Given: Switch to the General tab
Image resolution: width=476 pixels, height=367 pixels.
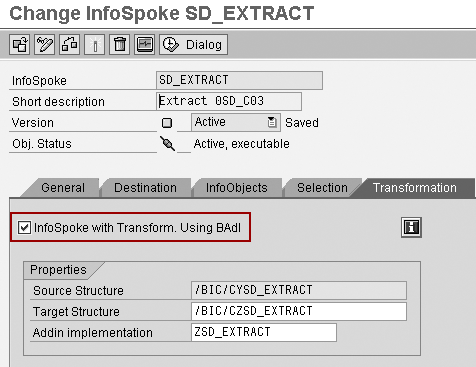Looking at the screenshot, I should click(63, 188).
